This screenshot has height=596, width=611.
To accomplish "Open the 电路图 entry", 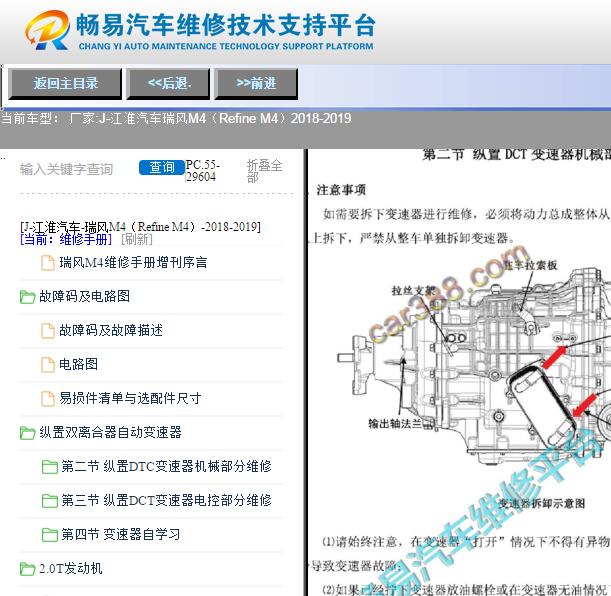I will click(x=78, y=364).
